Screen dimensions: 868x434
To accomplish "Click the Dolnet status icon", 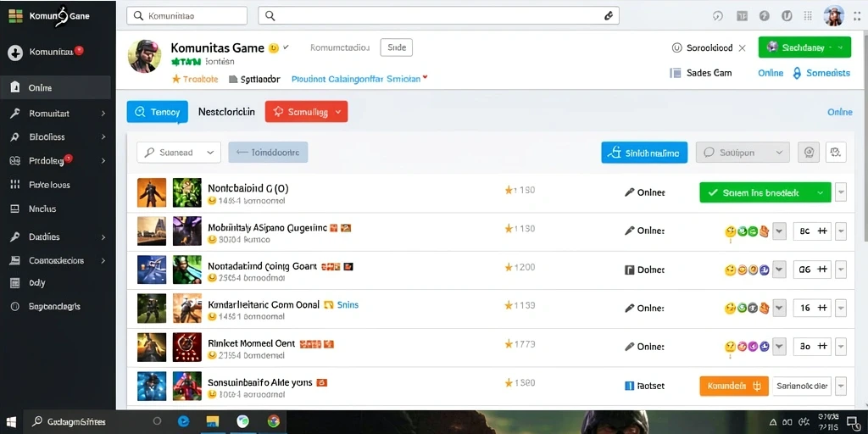I will point(629,270).
